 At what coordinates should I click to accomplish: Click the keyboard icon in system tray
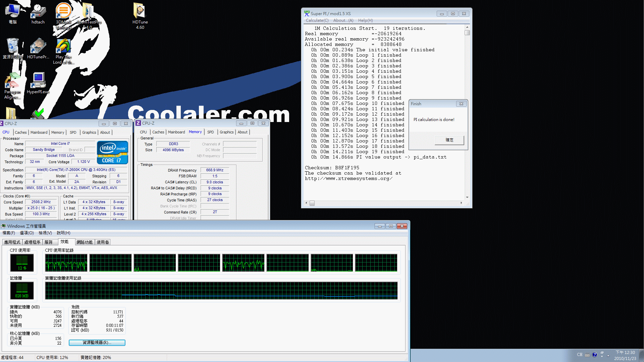pyautogui.click(x=587, y=355)
